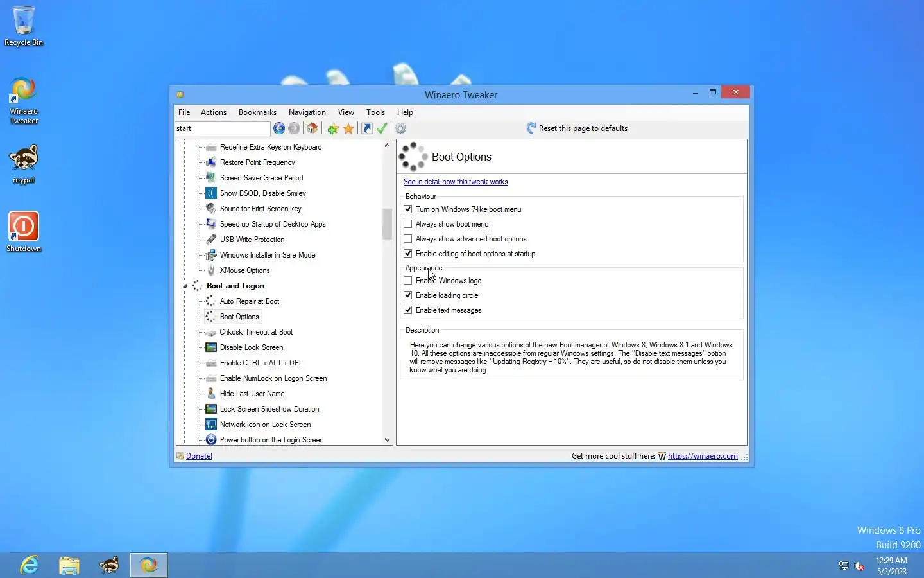Open the Actions menu
924x578 pixels.
(x=214, y=112)
